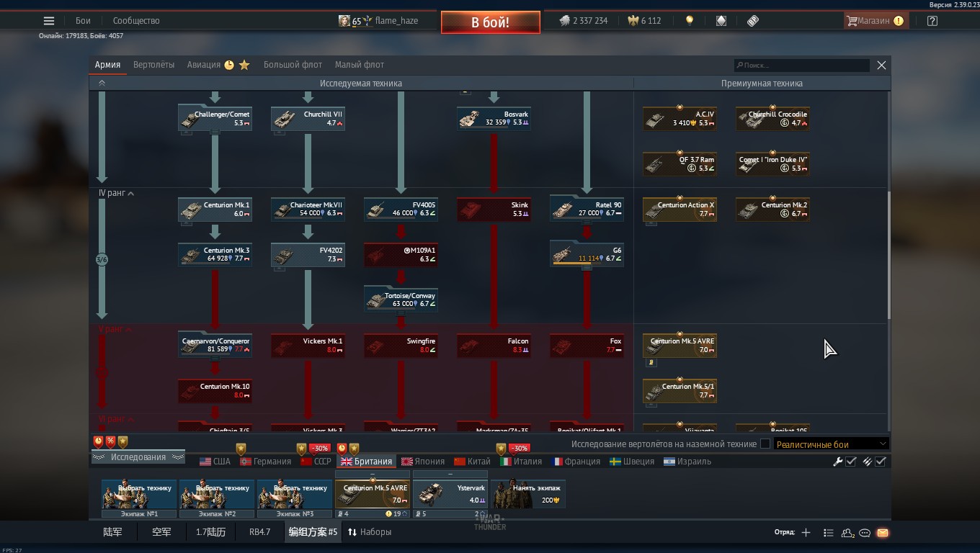Click the player profile avatar icon
This screenshot has height=553, width=980.
[344, 21]
